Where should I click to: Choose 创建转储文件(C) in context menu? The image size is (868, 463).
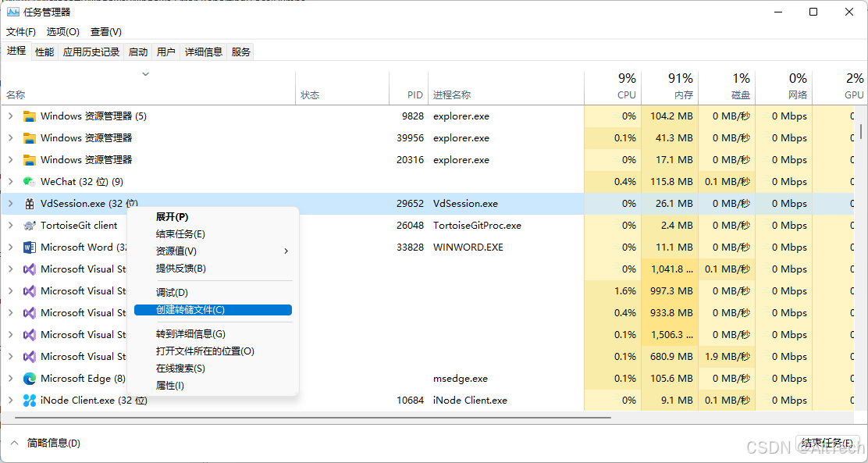(x=213, y=310)
